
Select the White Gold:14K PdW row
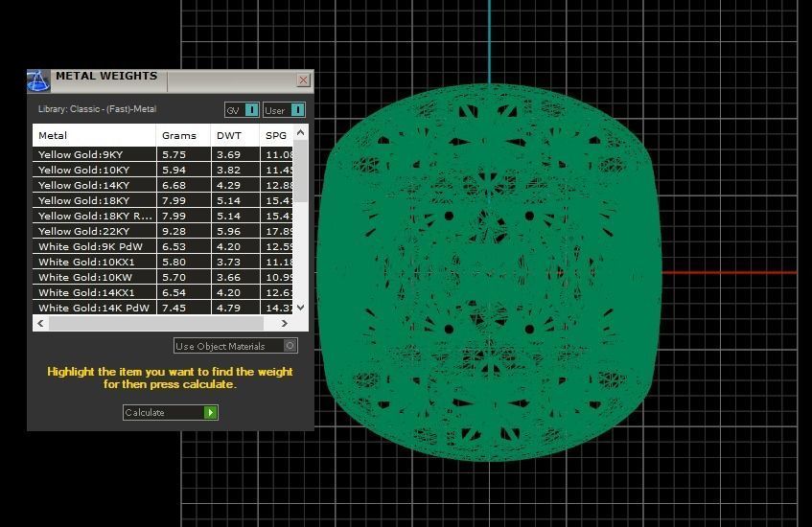pyautogui.click(x=163, y=308)
